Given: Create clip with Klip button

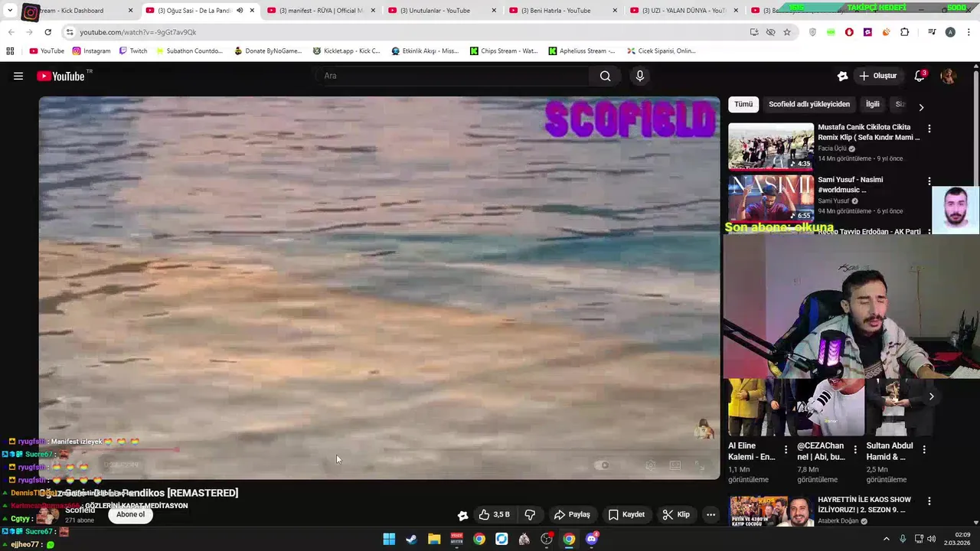Looking at the screenshot, I should [676, 514].
